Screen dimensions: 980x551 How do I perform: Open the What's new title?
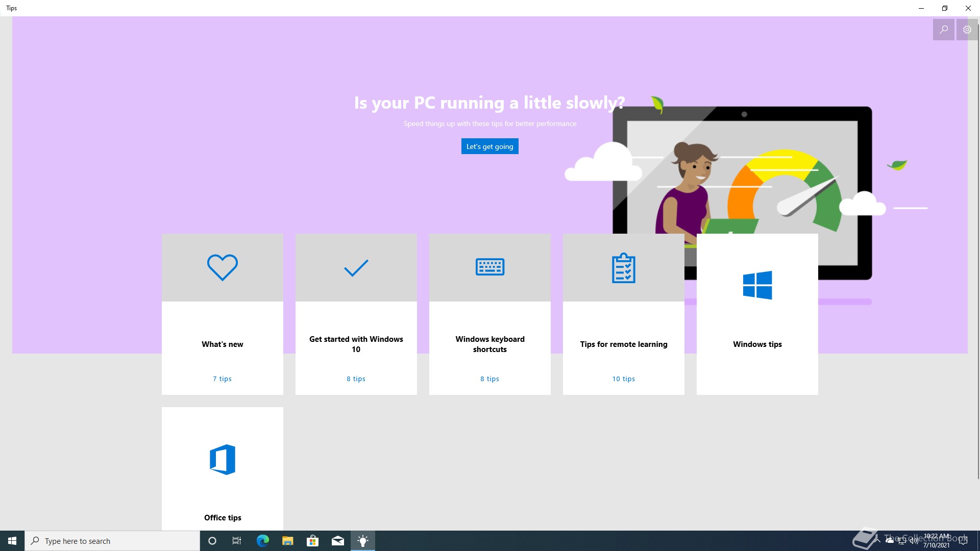(223, 344)
